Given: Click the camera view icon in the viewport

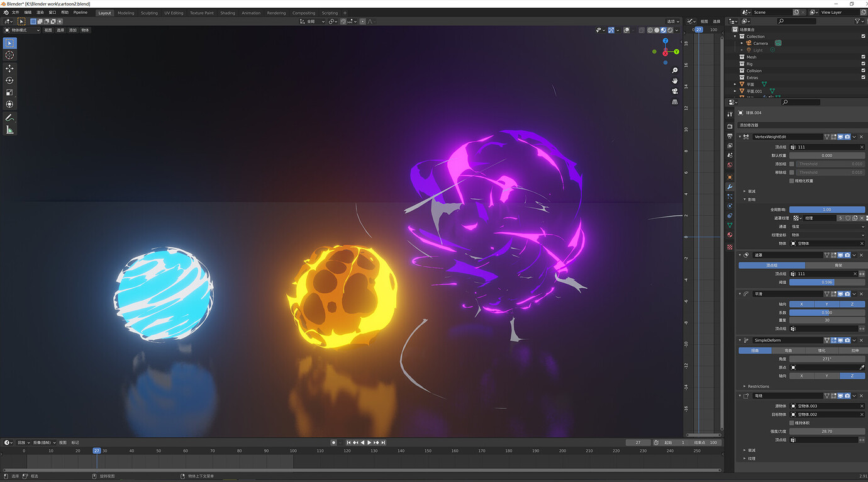Looking at the screenshot, I should 674,90.
